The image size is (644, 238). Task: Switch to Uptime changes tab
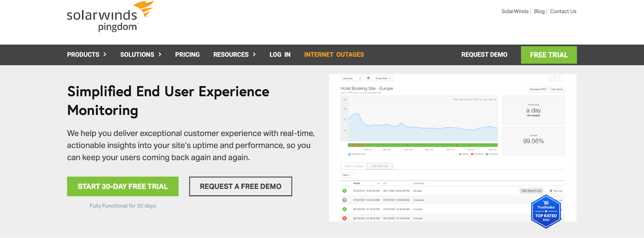click(x=354, y=166)
